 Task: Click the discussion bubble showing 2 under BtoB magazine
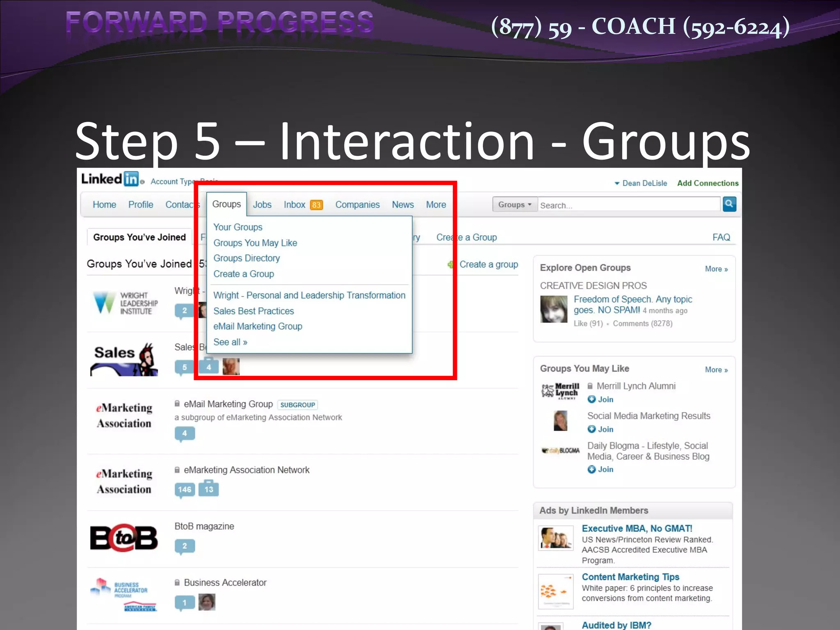[x=185, y=546]
